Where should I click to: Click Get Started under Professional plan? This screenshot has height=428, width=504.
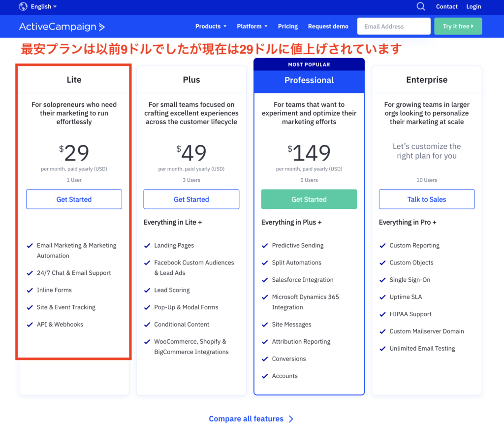point(309,199)
